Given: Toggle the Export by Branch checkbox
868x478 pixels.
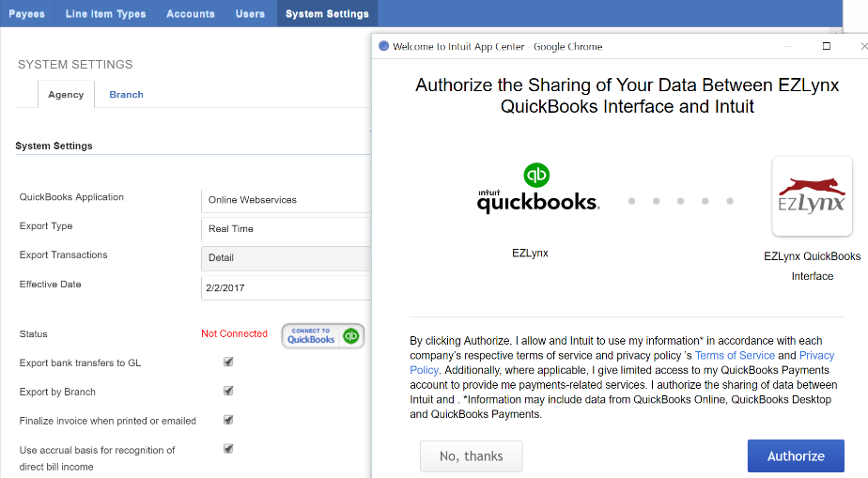Looking at the screenshot, I should click(x=228, y=391).
